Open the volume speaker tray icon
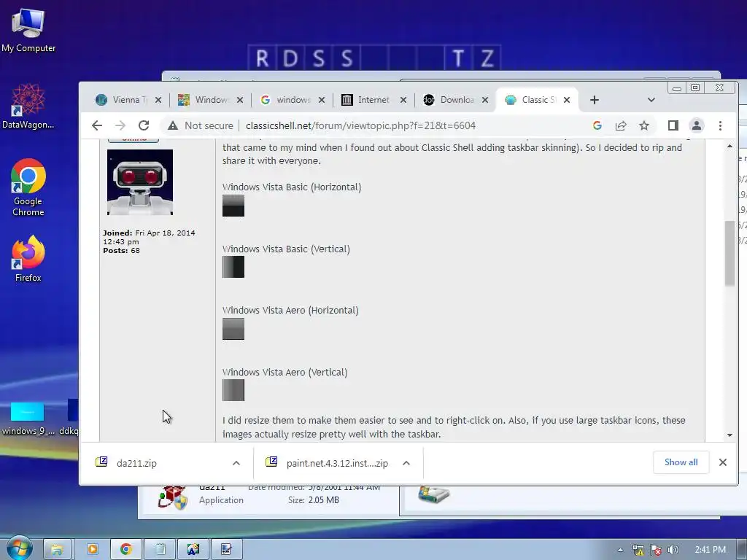The height and width of the screenshot is (560, 747). 673,550
